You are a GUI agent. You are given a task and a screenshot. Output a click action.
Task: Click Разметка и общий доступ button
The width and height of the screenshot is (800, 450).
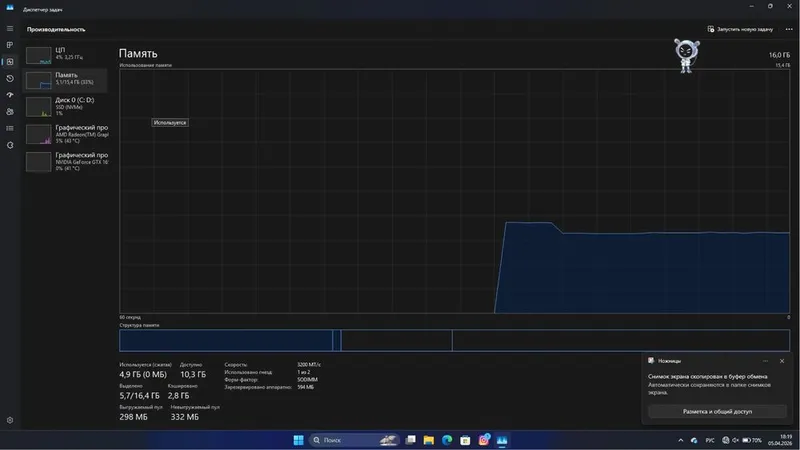[x=717, y=411]
